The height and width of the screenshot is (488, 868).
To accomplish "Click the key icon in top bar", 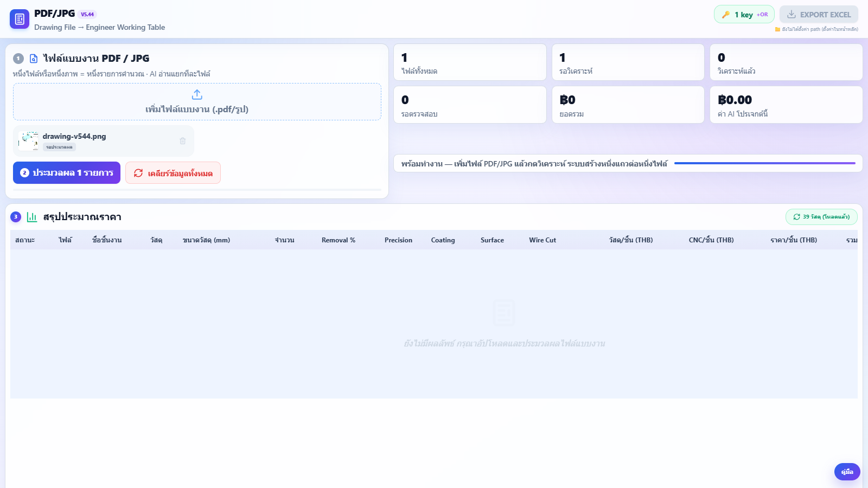I will coord(726,15).
